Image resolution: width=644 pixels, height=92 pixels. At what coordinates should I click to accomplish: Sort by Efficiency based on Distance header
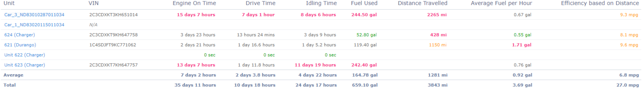tap(600, 3)
